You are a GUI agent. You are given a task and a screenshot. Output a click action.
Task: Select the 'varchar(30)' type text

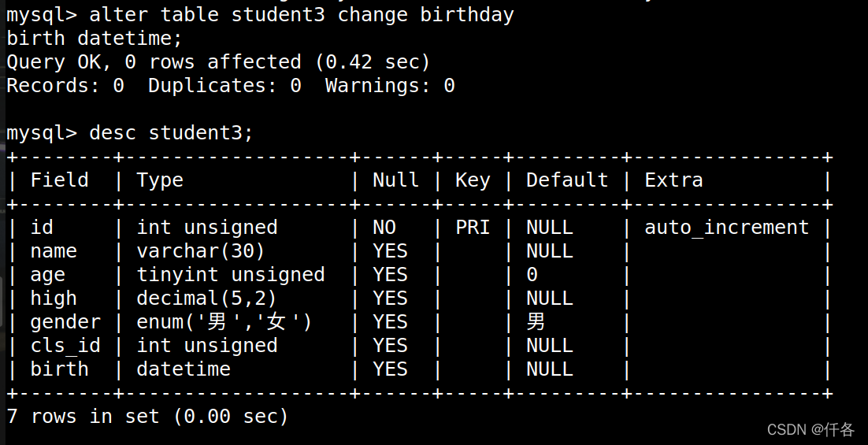(201, 251)
